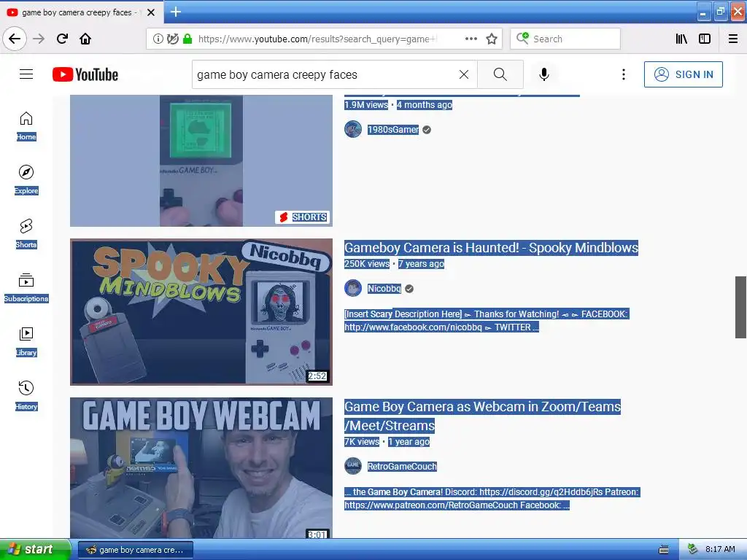Open the Nicobbq channel avatar

353,288
